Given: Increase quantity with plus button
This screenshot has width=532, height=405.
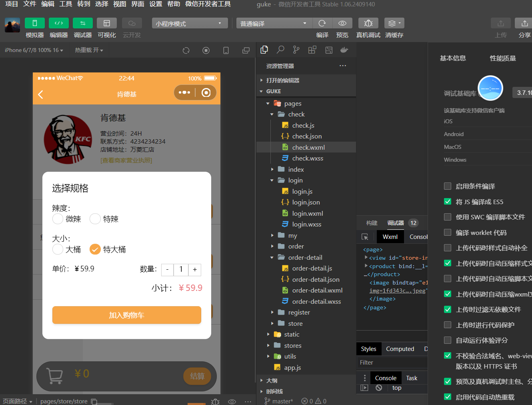Looking at the screenshot, I should pyautogui.click(x=195, y=270).
